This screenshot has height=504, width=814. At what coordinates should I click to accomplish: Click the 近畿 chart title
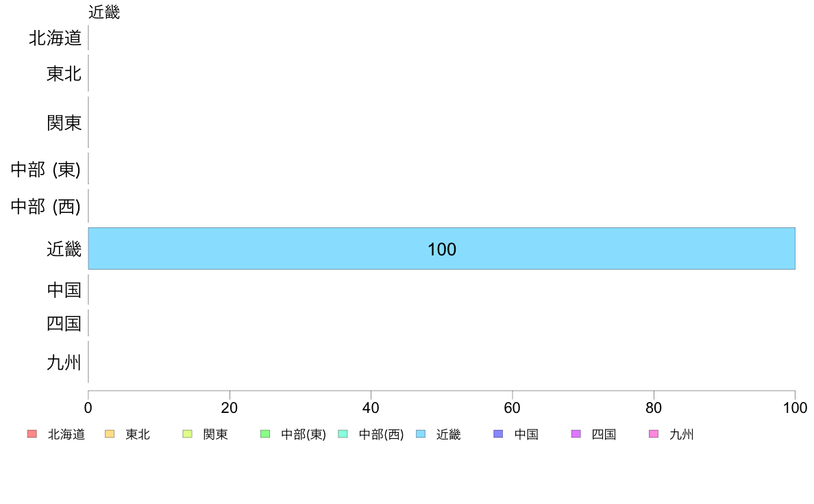click(104, 12)
